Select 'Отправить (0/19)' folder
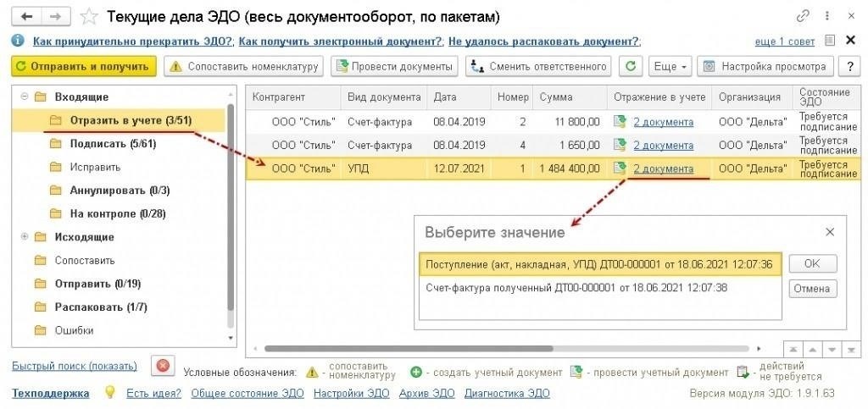Screen dimensions: 868x409 pyautogui.click(x=97, y=284)
